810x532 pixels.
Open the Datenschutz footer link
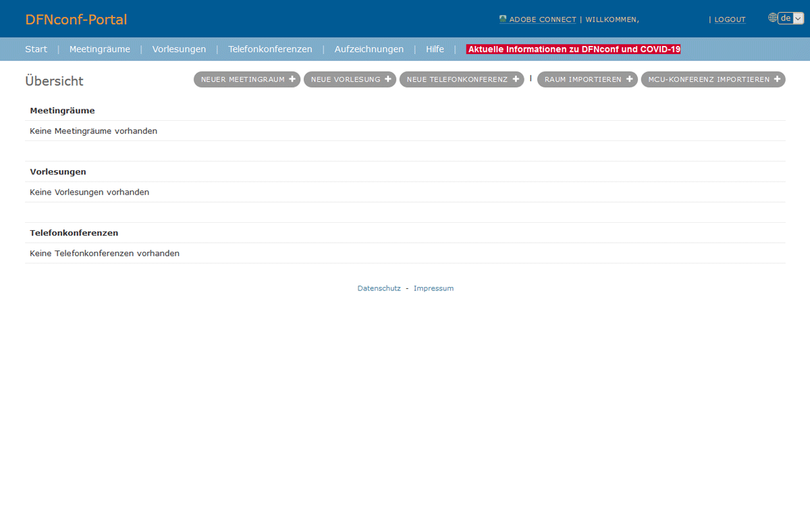[x=379, y=288]
